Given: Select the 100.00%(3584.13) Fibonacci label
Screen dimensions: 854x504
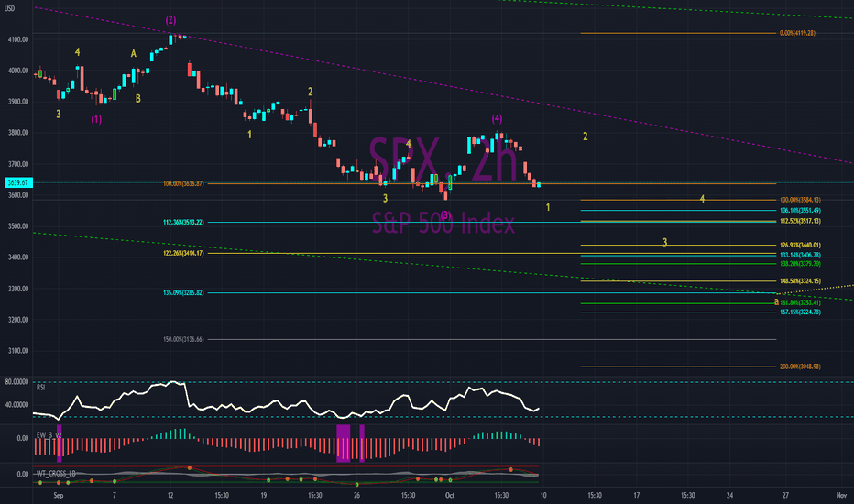Looking at the screenshot, I should tap(800, 200).
